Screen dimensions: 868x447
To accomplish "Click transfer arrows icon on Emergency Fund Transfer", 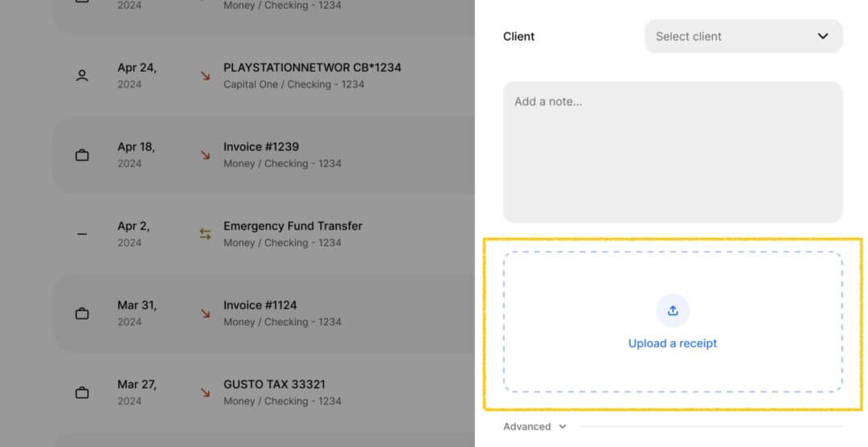I will (x=206, y=234).
